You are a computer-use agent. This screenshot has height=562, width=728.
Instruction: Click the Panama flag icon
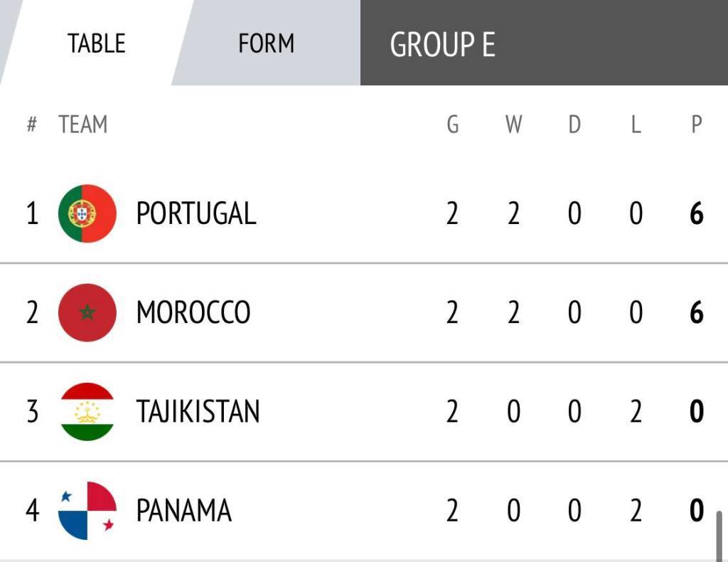click(87, 511)
